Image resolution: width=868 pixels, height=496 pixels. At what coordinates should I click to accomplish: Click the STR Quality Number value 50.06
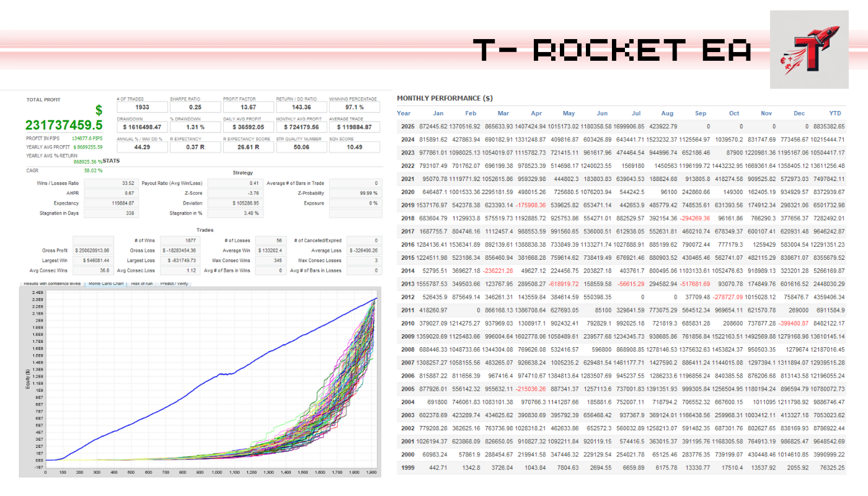301,147
